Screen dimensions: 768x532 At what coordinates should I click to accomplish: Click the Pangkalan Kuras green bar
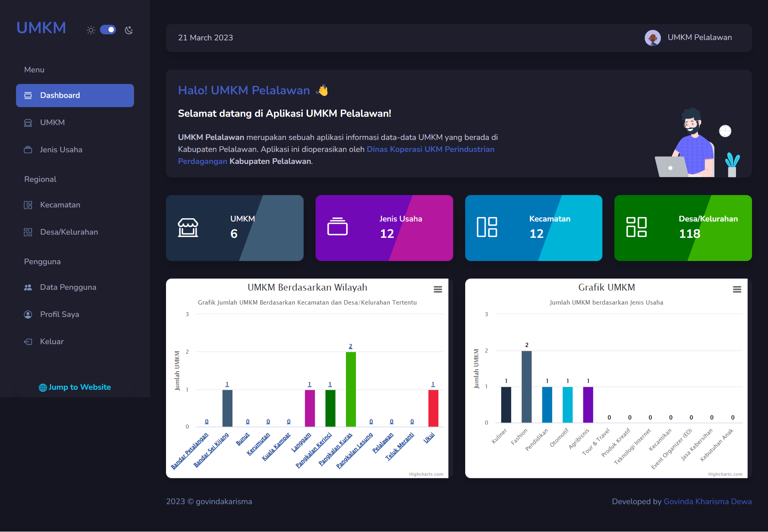pos(351,389)
